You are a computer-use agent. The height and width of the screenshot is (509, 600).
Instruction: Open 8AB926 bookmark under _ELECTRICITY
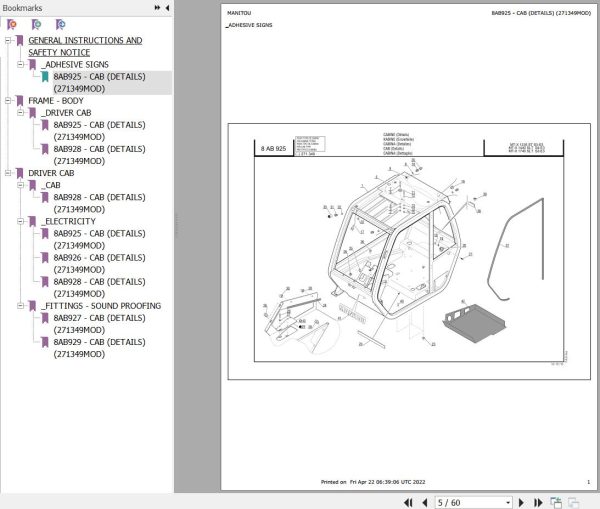[x=99, y=263]
